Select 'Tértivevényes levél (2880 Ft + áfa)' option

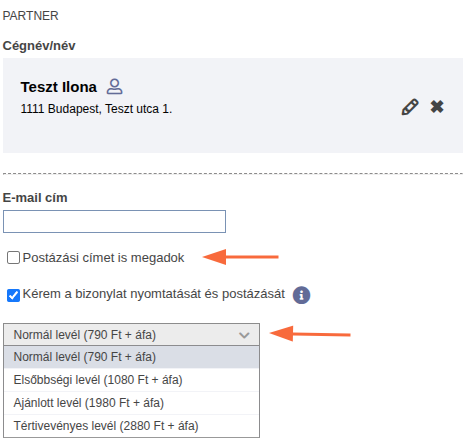tap(131, 426)
